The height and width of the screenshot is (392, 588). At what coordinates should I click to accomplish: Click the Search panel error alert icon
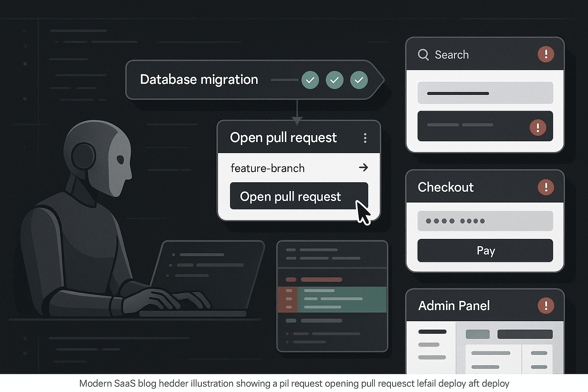546,54
